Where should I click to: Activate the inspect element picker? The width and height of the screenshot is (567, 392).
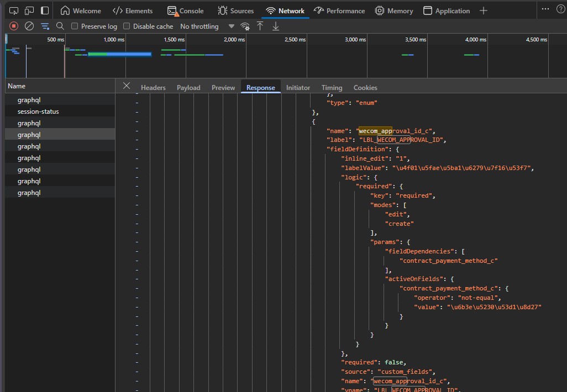[x=14, y=10]
